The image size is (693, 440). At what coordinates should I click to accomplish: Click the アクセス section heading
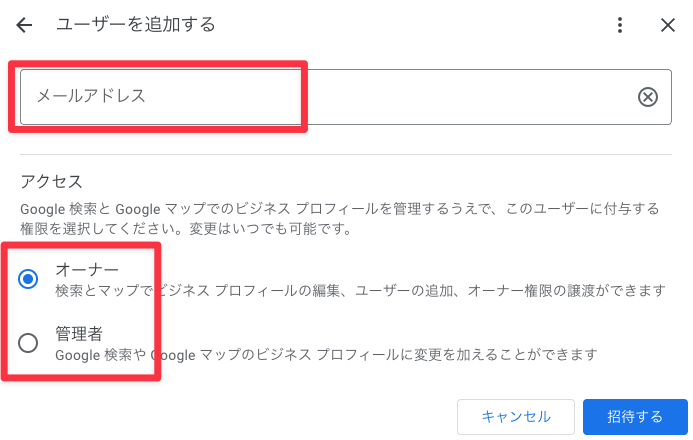coord(51,182)
